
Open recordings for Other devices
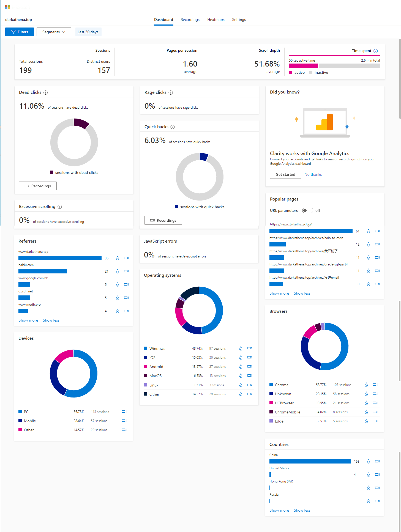(x=124, y=430)
